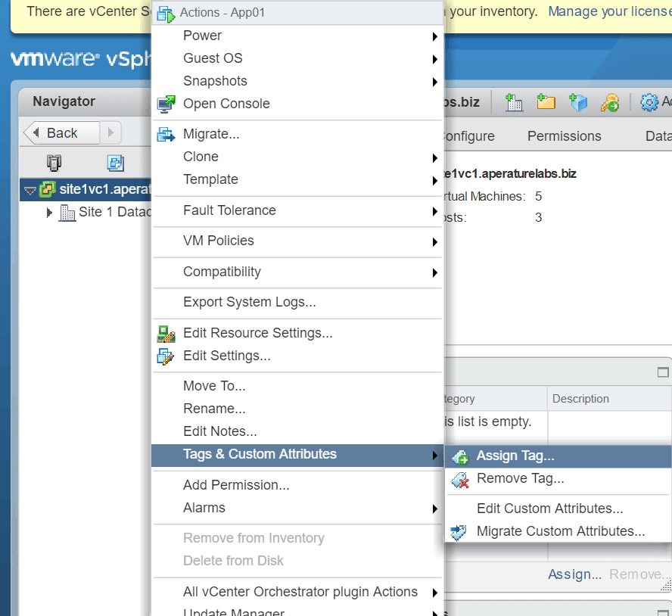Click the vCenter Server icon for site1vc1

click(48, 189)
